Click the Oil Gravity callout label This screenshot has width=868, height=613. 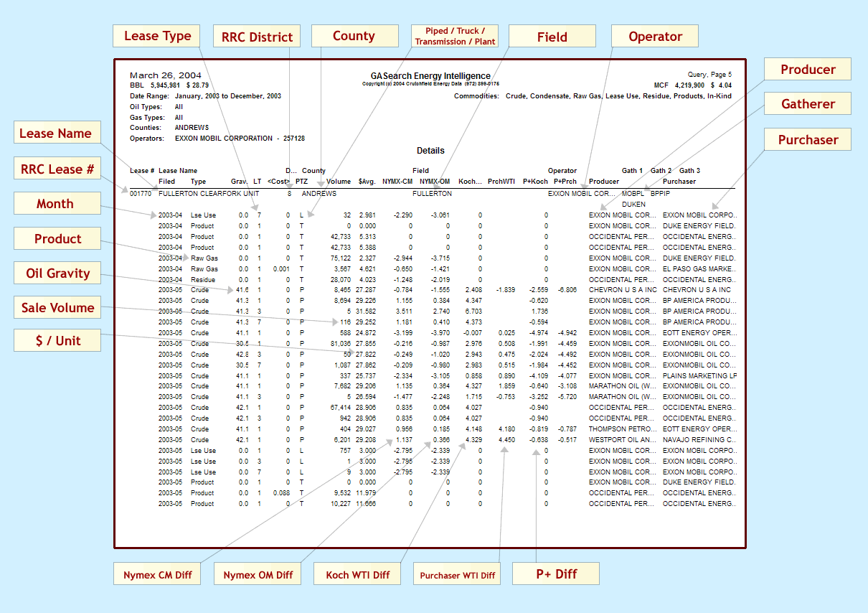click(x=57, y=273)
